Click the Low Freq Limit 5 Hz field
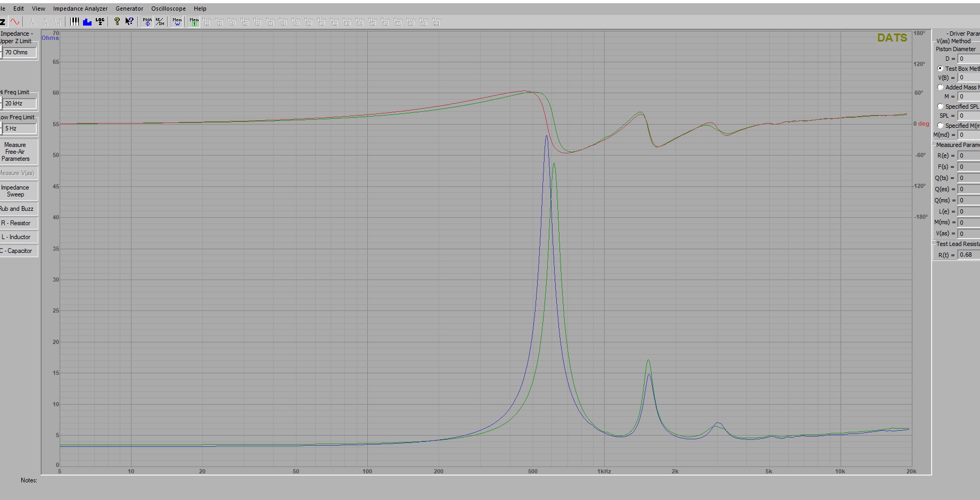The image size is (980, 500). 20,128
